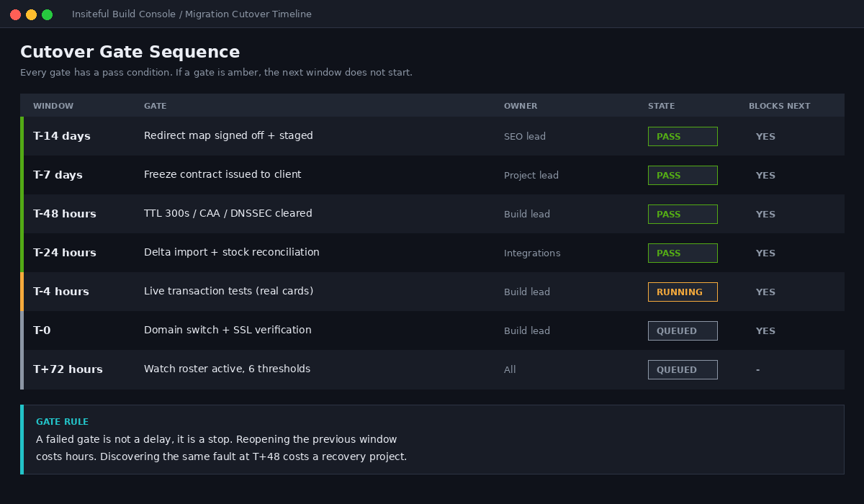Viewport: 864px width, 504px height.
Task: Select the "T-7 days" window cell
Action: (x=58, y=175)
